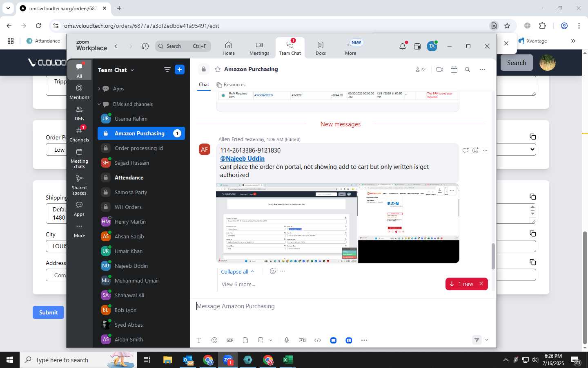Toggle text formatting in composer

pyautogui.click(x=199, y=340)
